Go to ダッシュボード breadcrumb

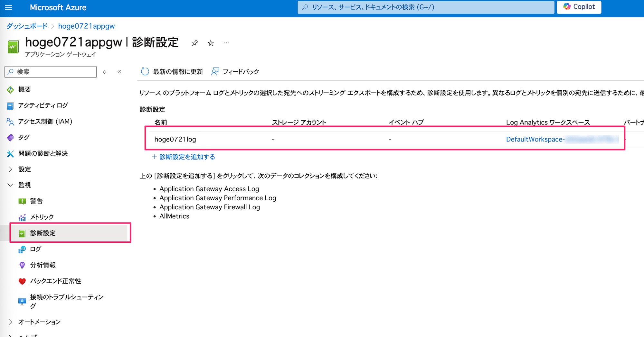click(x=27, y=26)
